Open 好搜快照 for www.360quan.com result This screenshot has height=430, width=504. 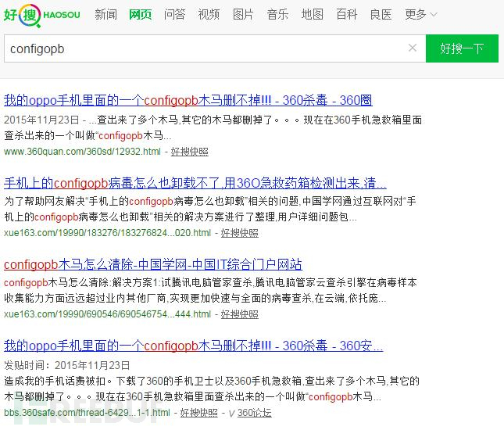[189, 152]
